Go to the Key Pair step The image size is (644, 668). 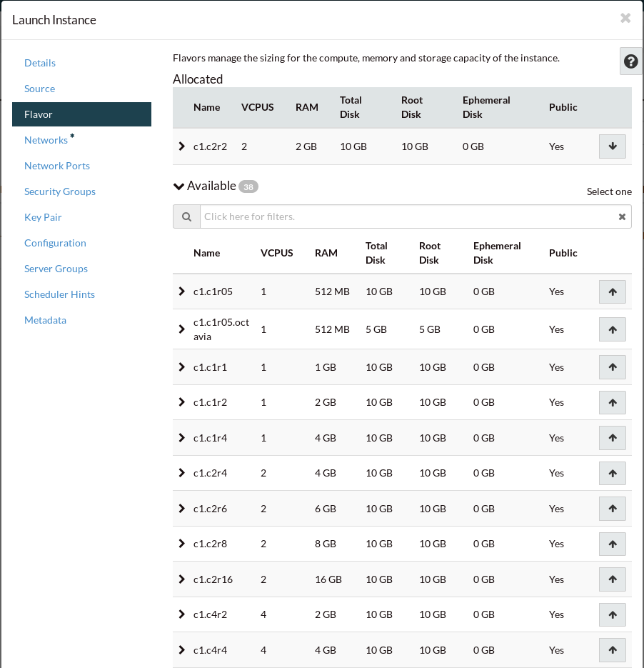click(x=43, y=217)
